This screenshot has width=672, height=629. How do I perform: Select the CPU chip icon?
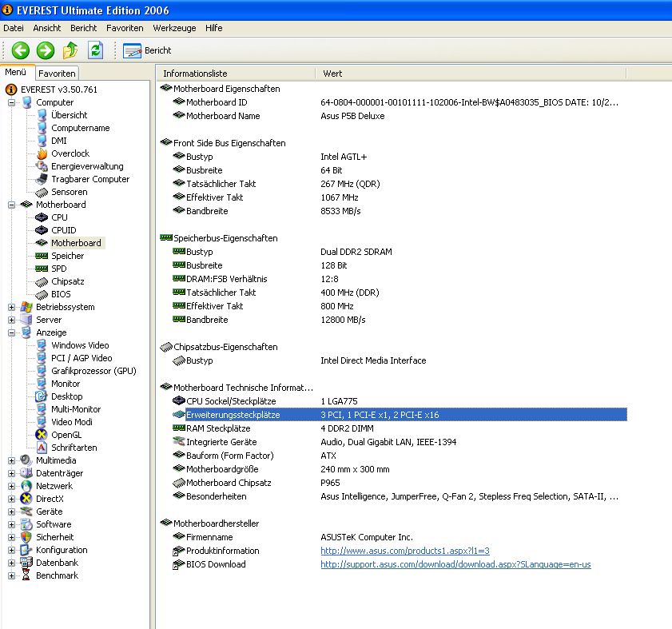pos(42,217)
